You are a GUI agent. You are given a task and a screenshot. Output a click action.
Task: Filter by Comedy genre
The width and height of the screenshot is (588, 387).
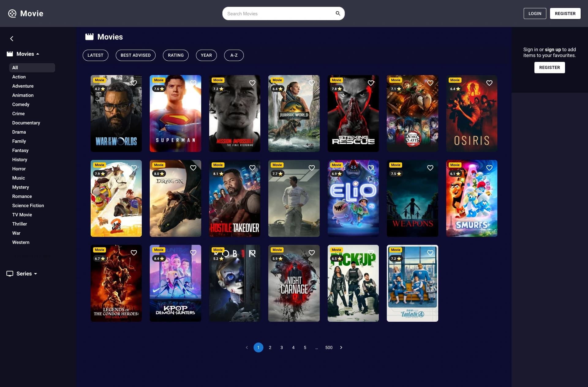tap(21, 104)
